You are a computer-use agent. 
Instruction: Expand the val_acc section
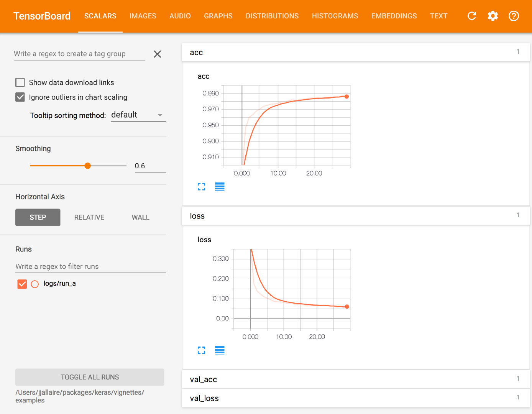pyautogui.click(x=356, y=379)
